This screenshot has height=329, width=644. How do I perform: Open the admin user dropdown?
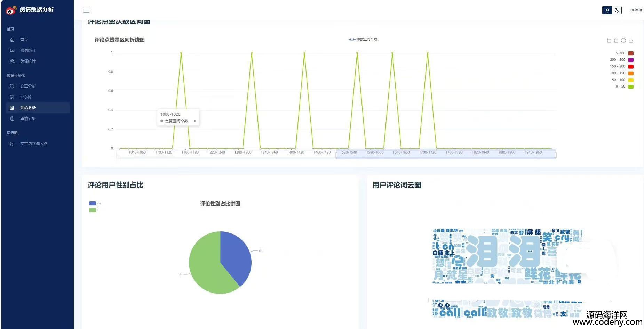point(636,10)
